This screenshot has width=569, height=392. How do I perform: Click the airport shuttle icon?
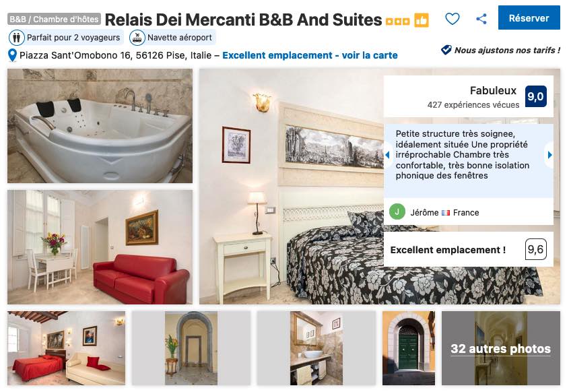coord(137,38)
